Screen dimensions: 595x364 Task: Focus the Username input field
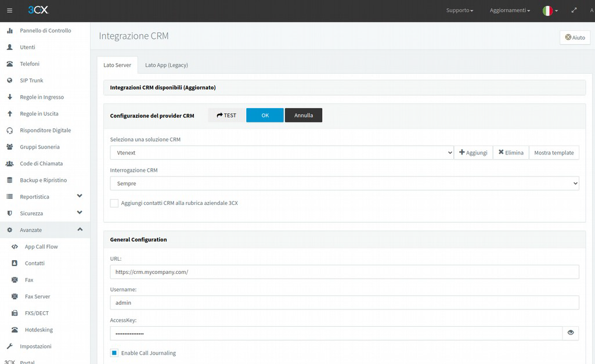[x=345, y=302]
